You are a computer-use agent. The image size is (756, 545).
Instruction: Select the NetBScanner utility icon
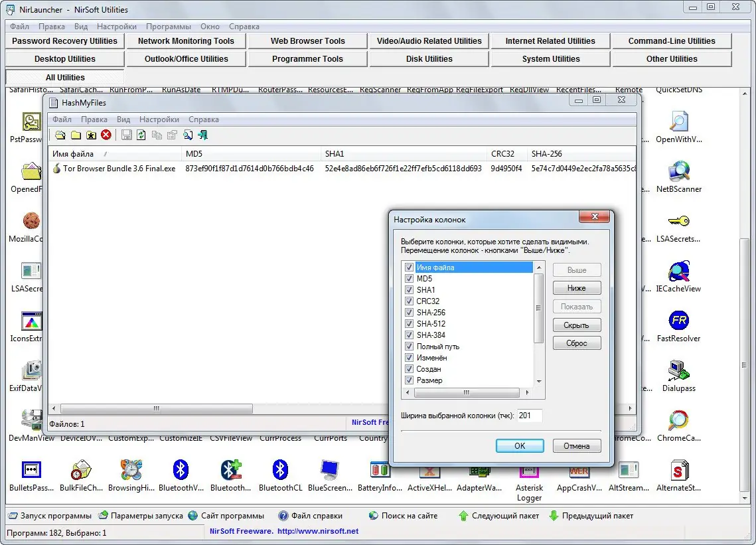[x=678, y=171]
